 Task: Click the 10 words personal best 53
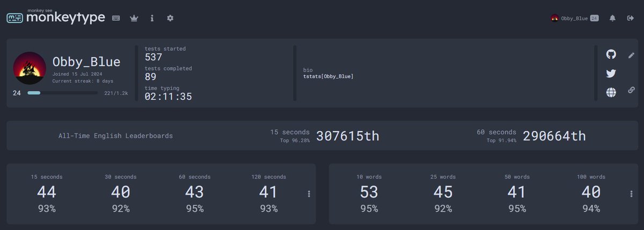tap(369, 192)
